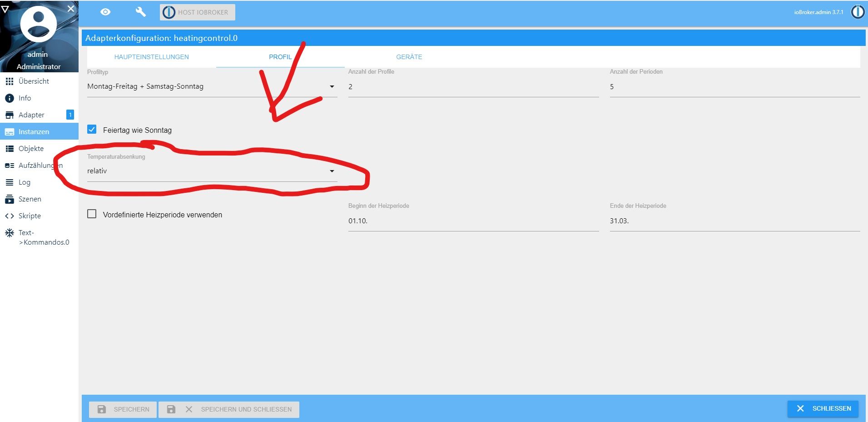Click the Speichern und Schliessen button
Viewport: 868px width, 422px height.
click(229, 409)
